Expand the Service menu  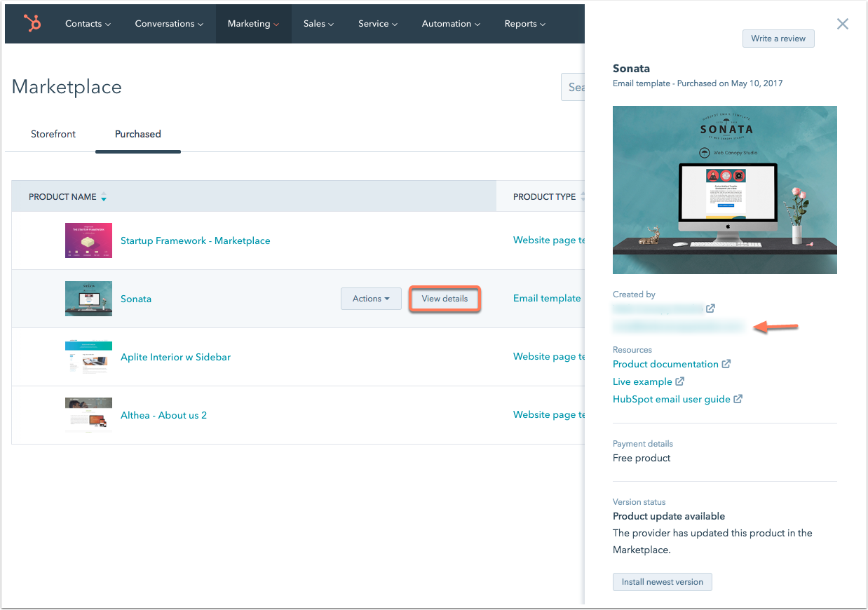click(x=378, y=24)
